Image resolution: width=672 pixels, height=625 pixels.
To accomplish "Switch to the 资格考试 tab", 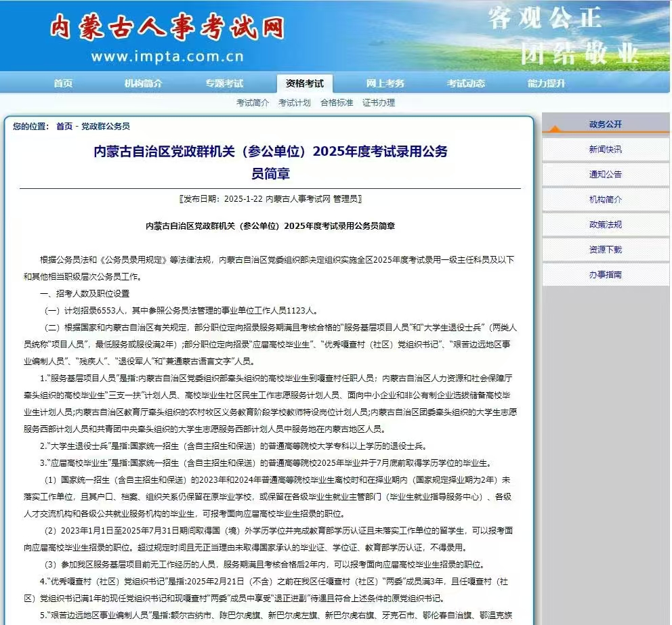I will coord(303,83).
